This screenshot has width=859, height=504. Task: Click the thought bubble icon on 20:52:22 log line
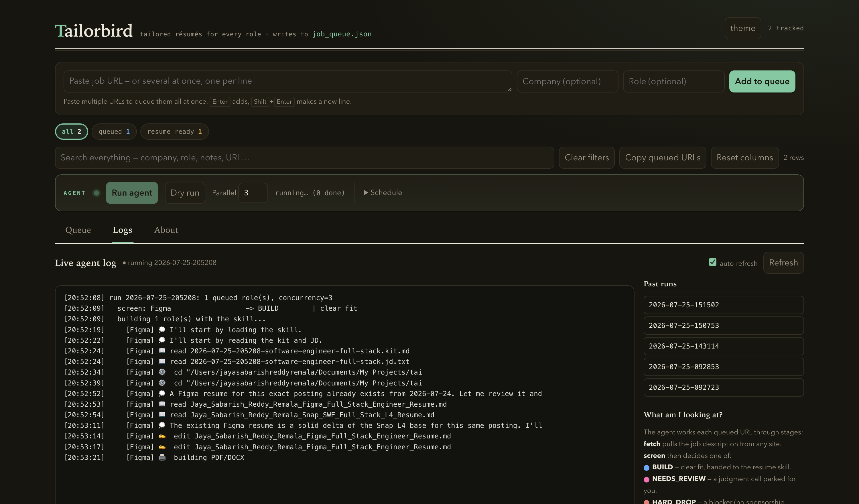point(162,340)
